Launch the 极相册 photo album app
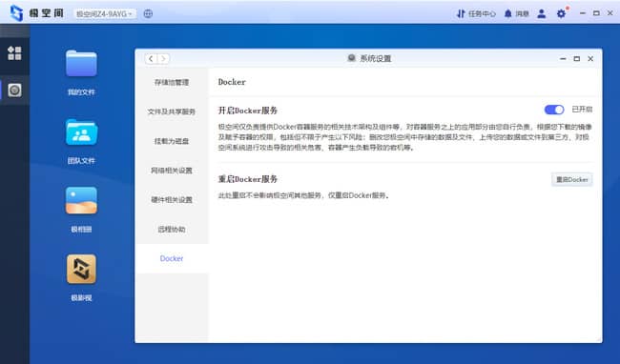Screen dimensions: 620x364 (x=81, y=200)
